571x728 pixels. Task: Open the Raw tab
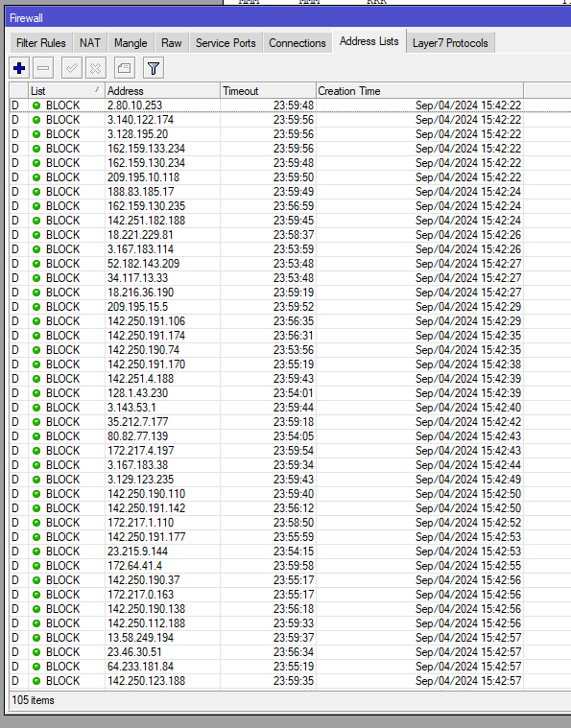(x=172, y=43)
